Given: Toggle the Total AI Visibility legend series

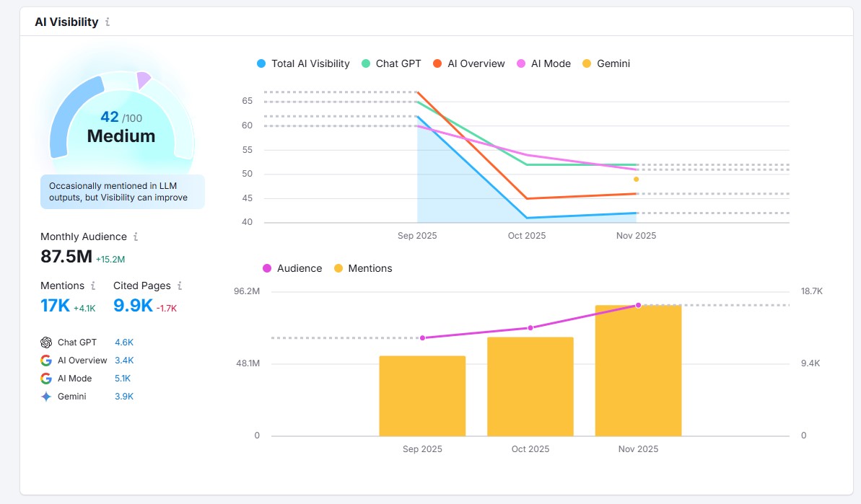Looking at the screenshot, I should (302, 63).
